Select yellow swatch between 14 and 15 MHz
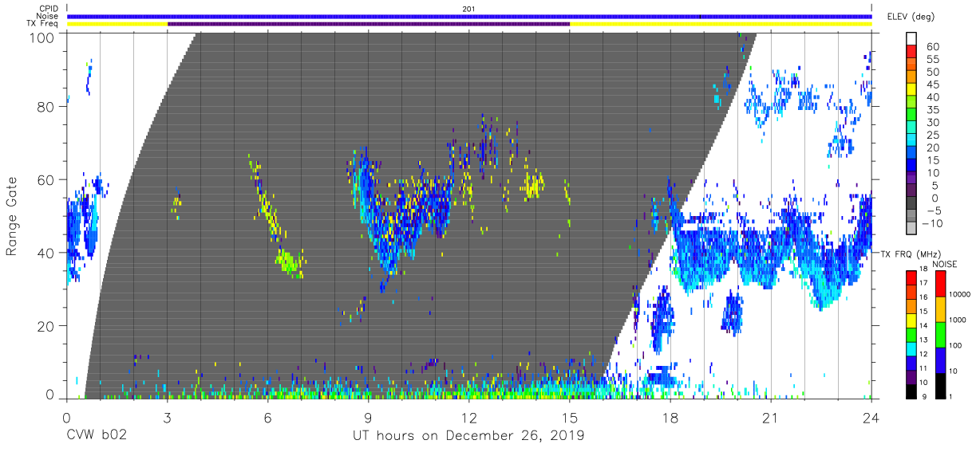This screenshot has width=980, height=452. coord(911,320)
